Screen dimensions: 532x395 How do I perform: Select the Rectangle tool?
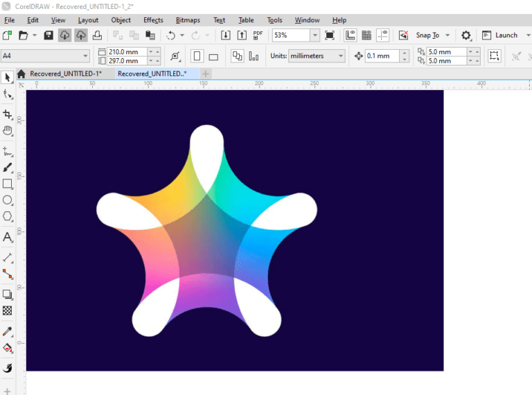[x=8, y=184]
